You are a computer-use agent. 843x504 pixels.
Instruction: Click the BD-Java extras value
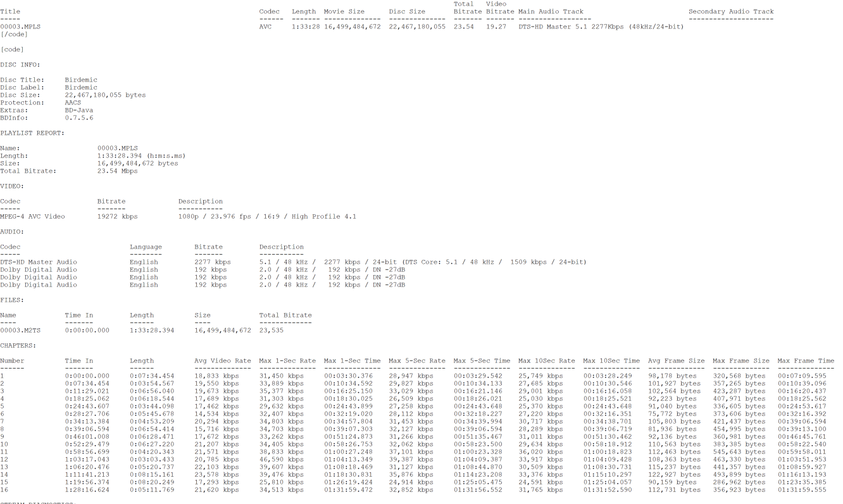(x=79, y=110)
